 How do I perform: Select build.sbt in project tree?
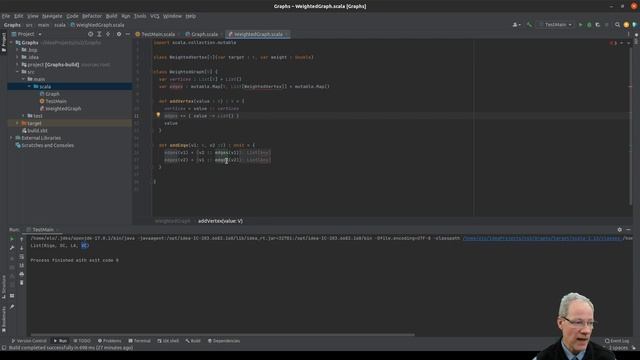click(x=35, y=131)
